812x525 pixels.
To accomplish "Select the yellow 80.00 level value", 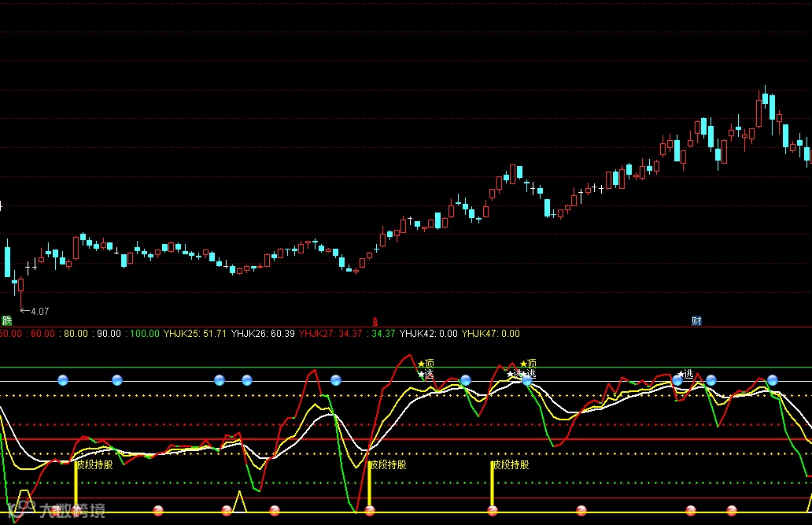I will pos(76,334).
